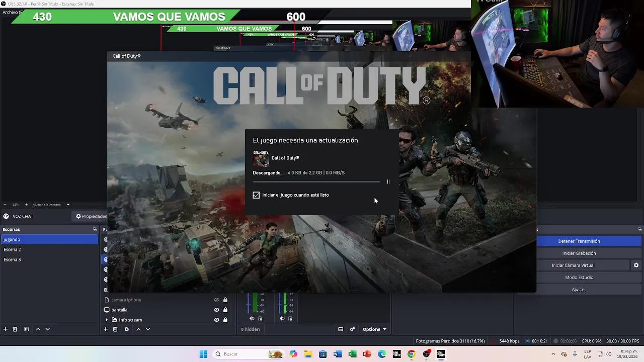Move scene up arrow
The height and width of the screenshot is (362, 644).
38,329
